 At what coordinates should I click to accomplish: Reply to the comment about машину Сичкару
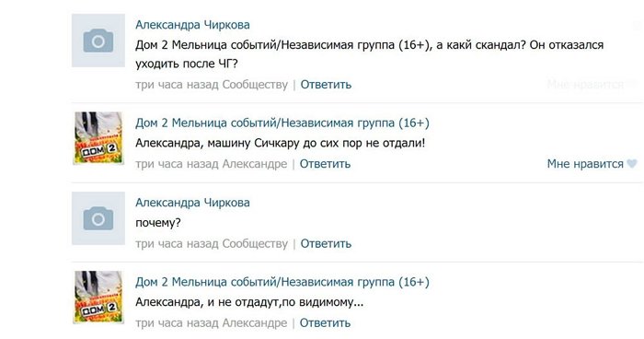(x=326, y=164)
